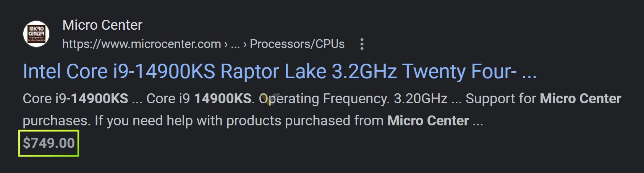This screenshot has height=173, width=644.
Task: Click the breadcrumb ellipsis in the URL path
Action: (x=235, y=45)
